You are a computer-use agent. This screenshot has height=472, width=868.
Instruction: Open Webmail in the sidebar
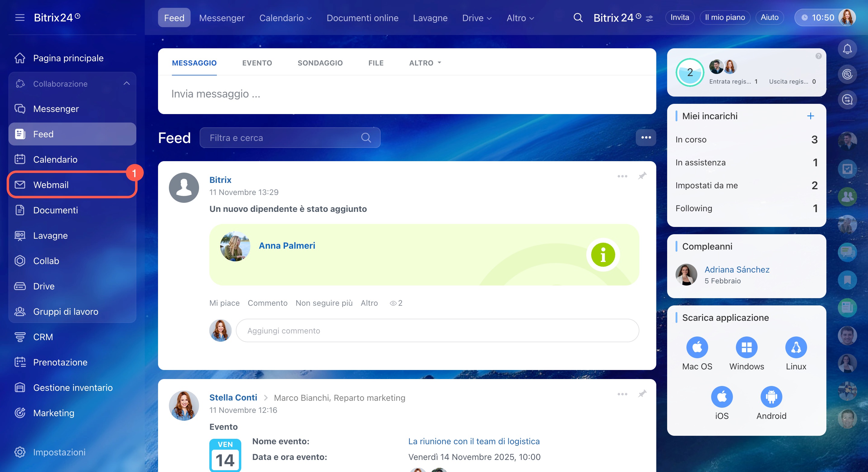click(51, 185)
